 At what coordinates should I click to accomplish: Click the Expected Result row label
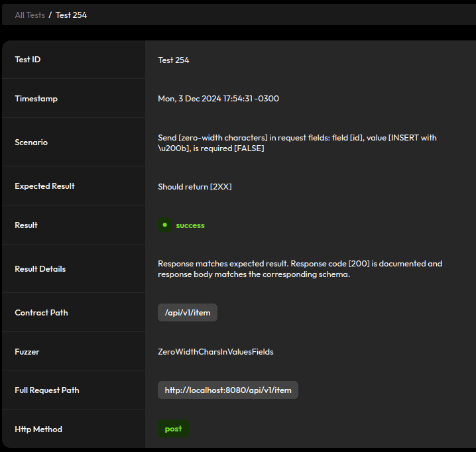[44, 186]
